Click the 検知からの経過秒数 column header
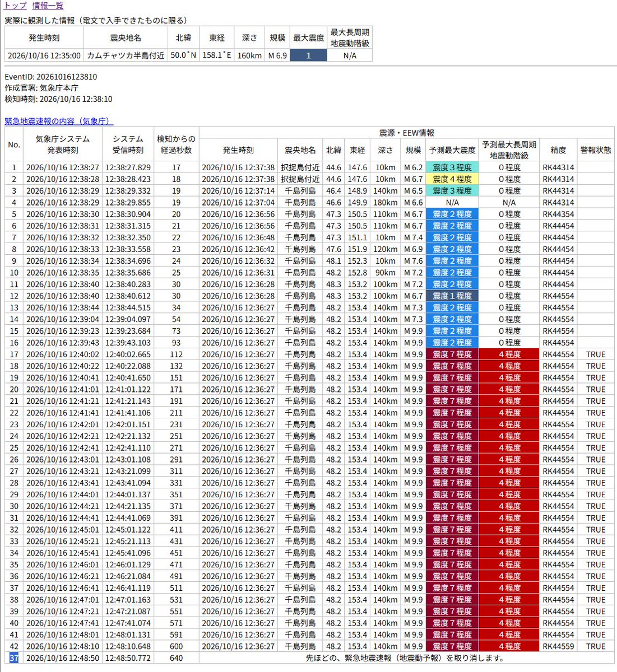 [x=176, y=144]
